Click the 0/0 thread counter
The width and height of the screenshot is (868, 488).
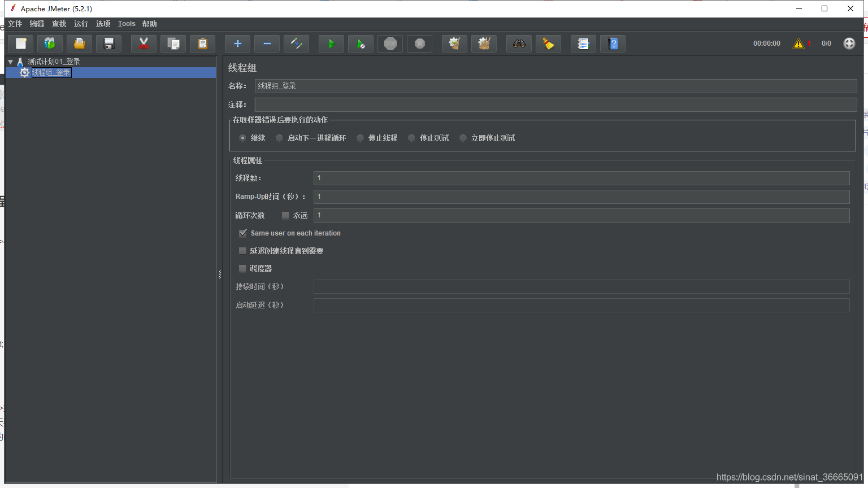[826, 43]
